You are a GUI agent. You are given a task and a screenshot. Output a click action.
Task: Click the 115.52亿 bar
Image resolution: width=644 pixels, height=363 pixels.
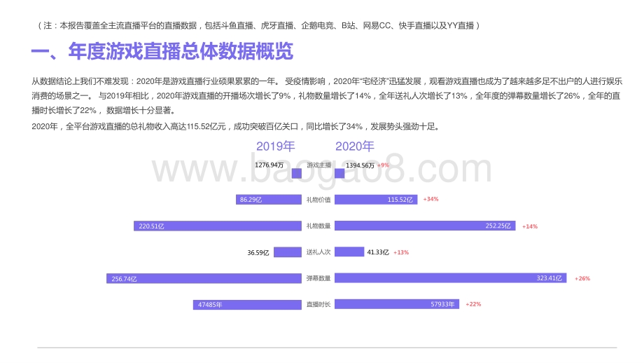pyautogui.click(x=376, y=200)
